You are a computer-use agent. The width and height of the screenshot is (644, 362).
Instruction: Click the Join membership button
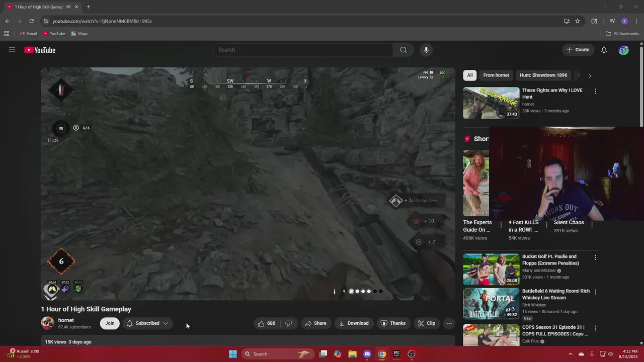[x=110, y=323]
